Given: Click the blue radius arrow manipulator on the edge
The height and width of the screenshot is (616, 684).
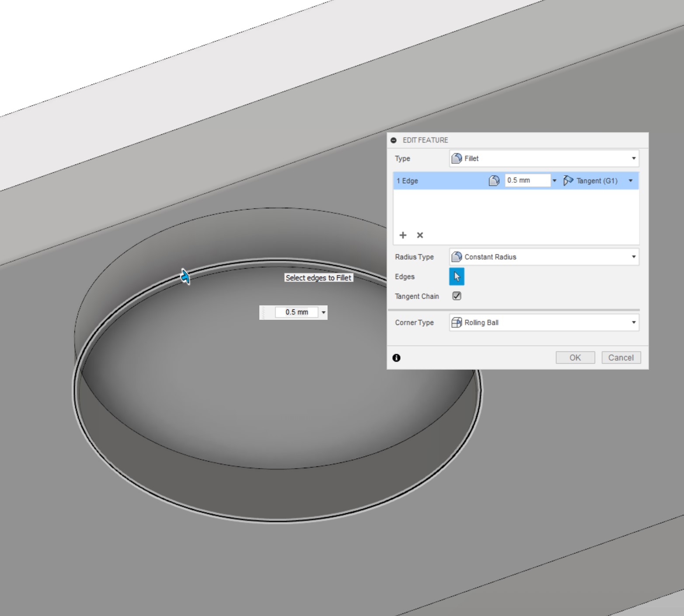Looking at the screenshot, I should pos(185,277).
